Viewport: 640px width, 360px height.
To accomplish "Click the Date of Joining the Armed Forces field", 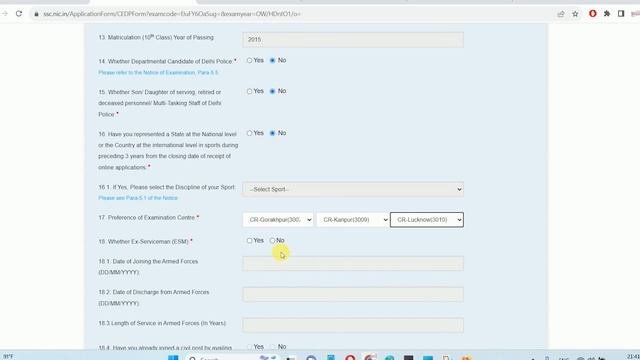I will (353, 263).
